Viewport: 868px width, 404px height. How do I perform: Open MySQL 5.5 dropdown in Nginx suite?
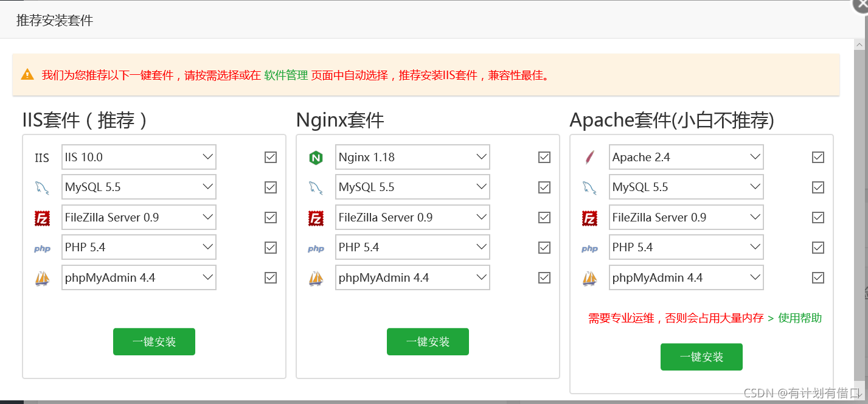412,187
